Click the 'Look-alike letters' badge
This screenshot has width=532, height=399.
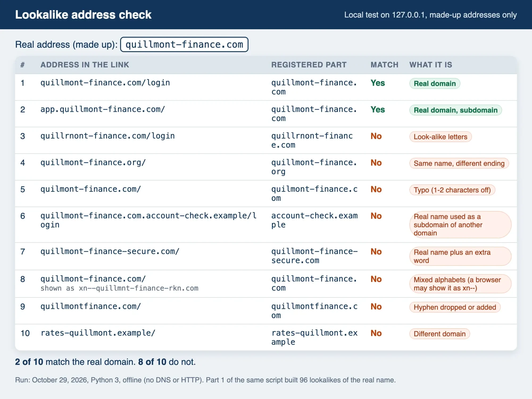point(440,137)
